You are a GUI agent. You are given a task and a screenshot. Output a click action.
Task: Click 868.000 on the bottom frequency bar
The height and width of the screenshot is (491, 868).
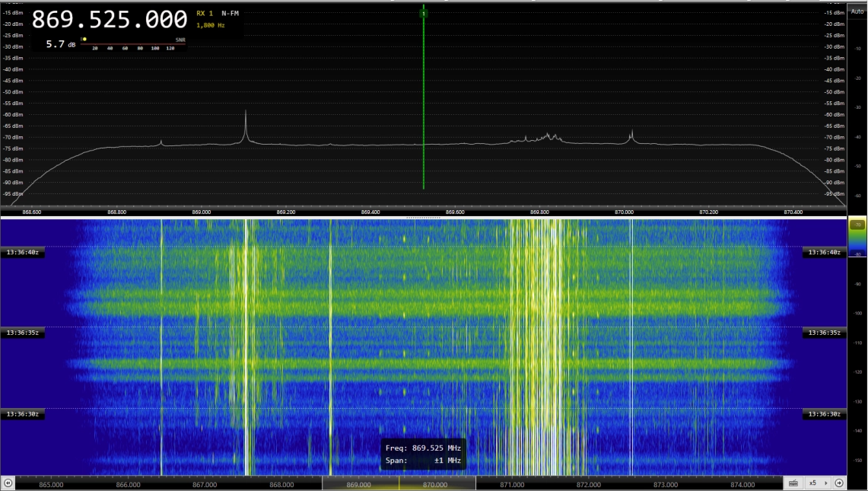point(281,484)
